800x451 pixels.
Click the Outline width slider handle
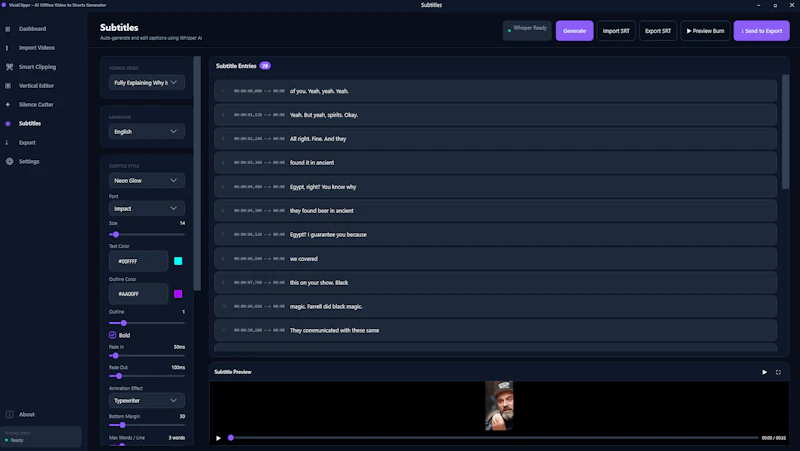[123, 323]
